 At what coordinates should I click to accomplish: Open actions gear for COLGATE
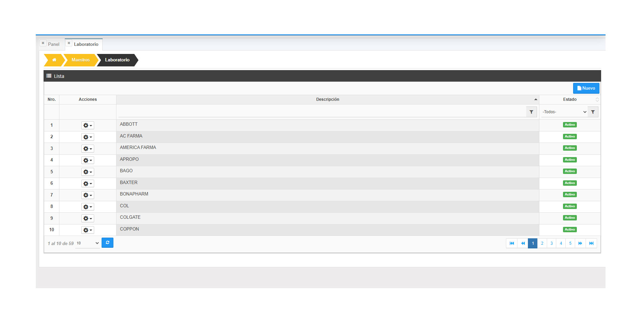[87, 218]
